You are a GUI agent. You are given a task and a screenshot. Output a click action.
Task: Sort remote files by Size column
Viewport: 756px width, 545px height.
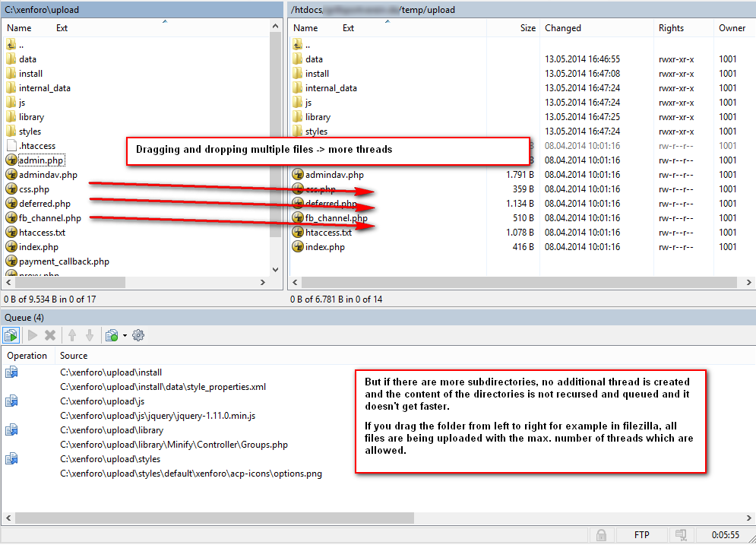coord(527,28)
